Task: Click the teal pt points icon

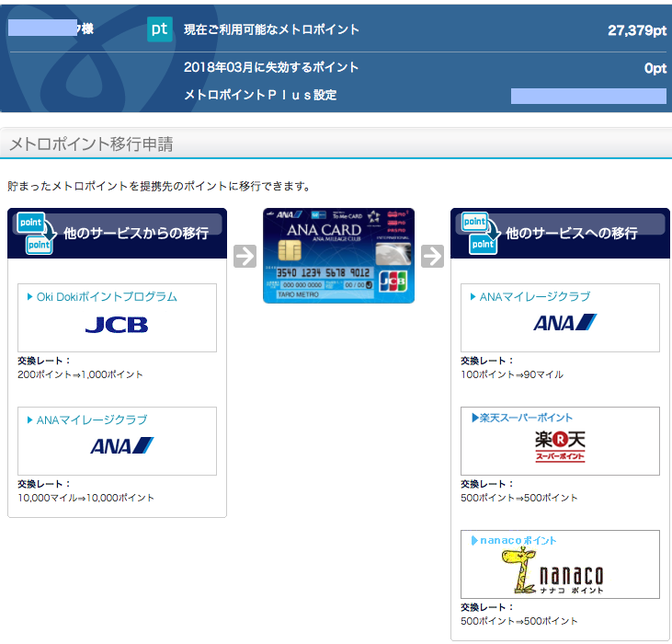Action: 159,29
